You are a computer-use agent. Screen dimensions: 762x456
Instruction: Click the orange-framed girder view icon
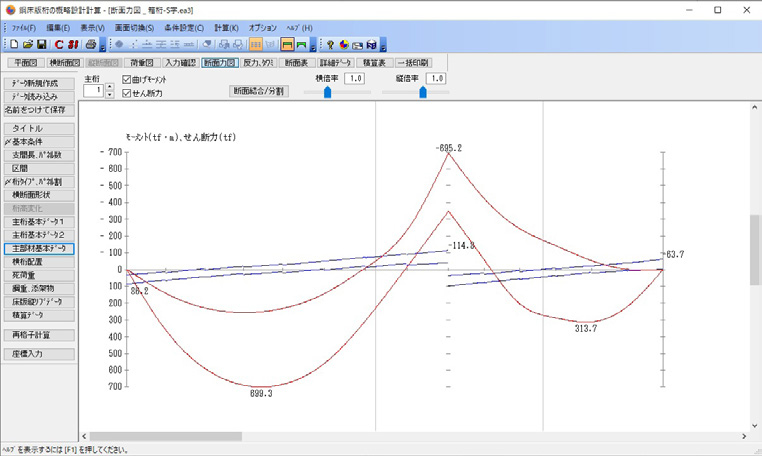[x=287, y=45]
